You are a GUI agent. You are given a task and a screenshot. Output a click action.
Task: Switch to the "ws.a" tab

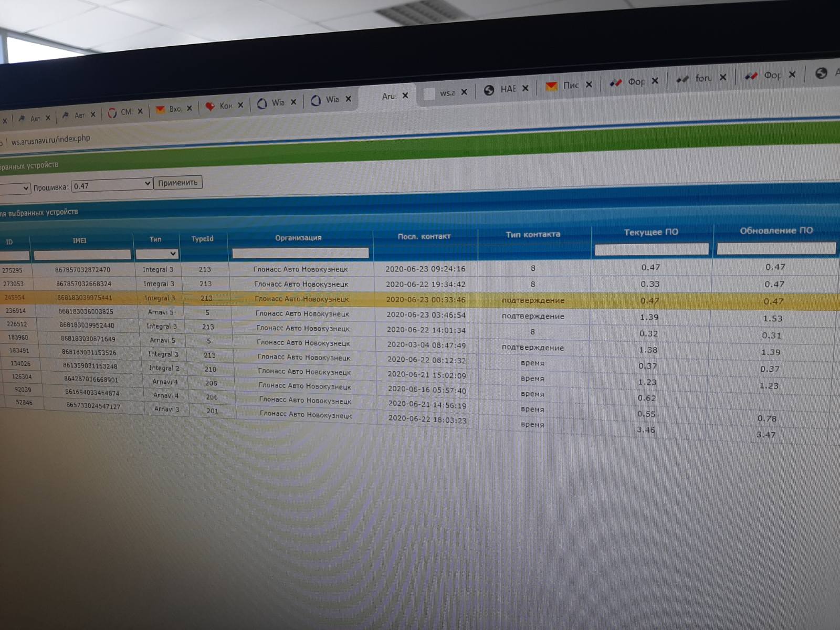click(x=447, y=93)
